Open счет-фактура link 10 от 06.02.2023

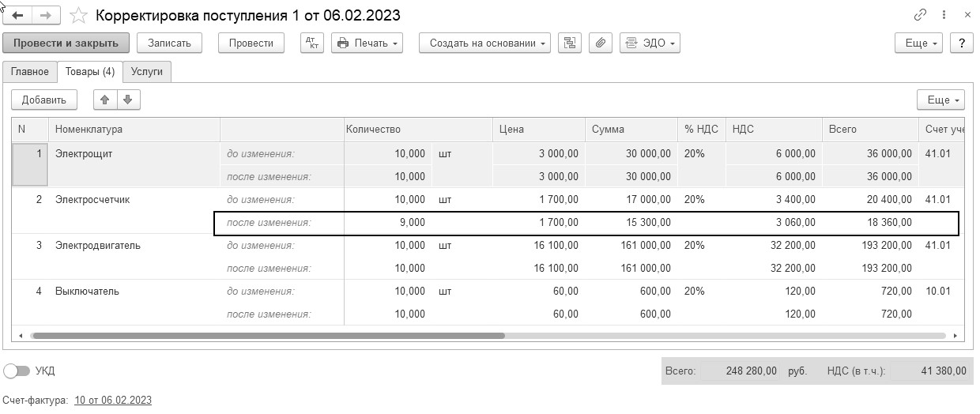113,401
